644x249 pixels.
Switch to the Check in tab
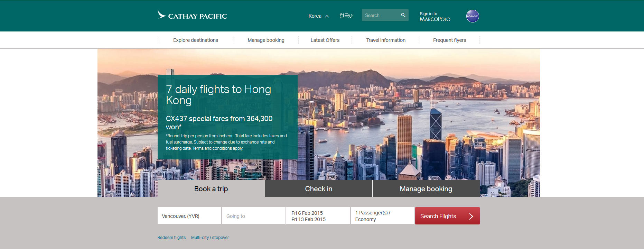click(319, 188)
